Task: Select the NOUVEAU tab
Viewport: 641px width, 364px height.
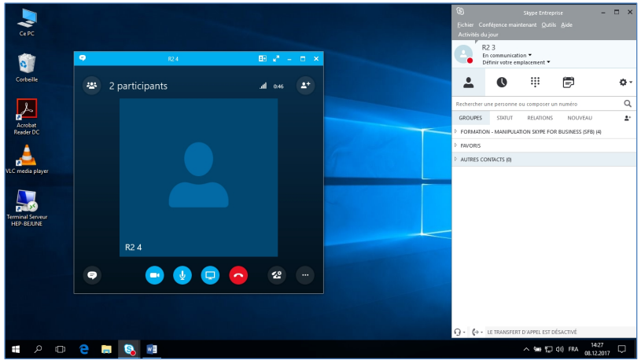Action: pos(580,118)
